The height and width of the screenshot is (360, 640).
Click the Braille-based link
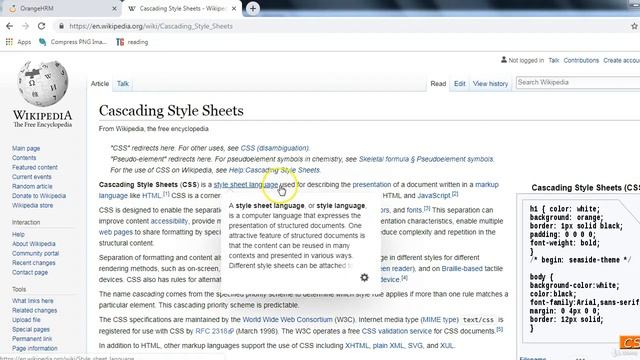click(462, 269)
